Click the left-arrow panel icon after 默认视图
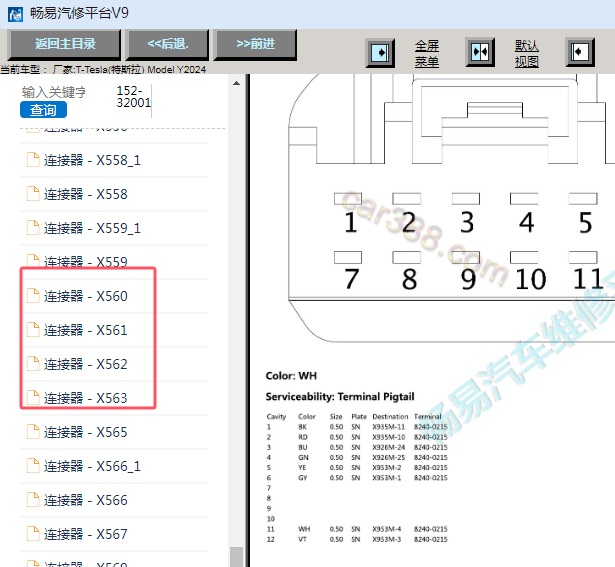 580,52
